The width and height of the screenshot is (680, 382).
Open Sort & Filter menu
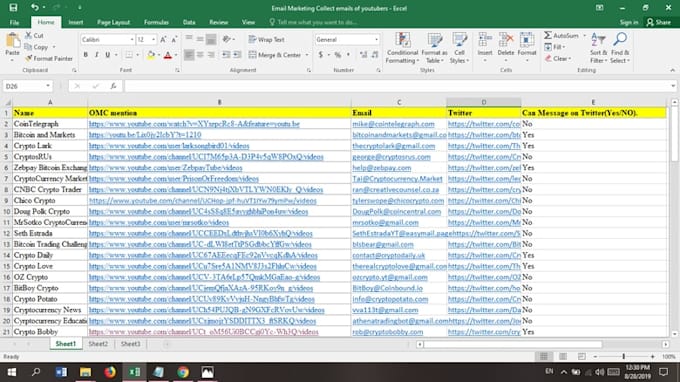pyautogui.click(x=598, y=48)
